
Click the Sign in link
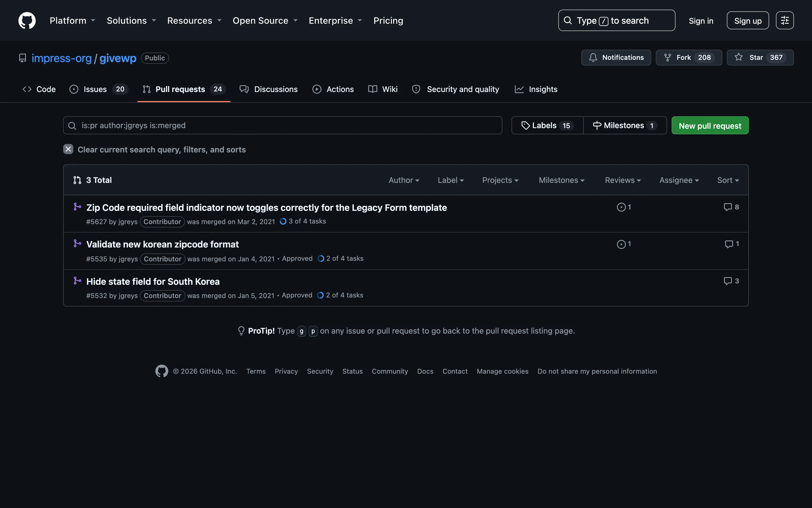coord(701,21)
